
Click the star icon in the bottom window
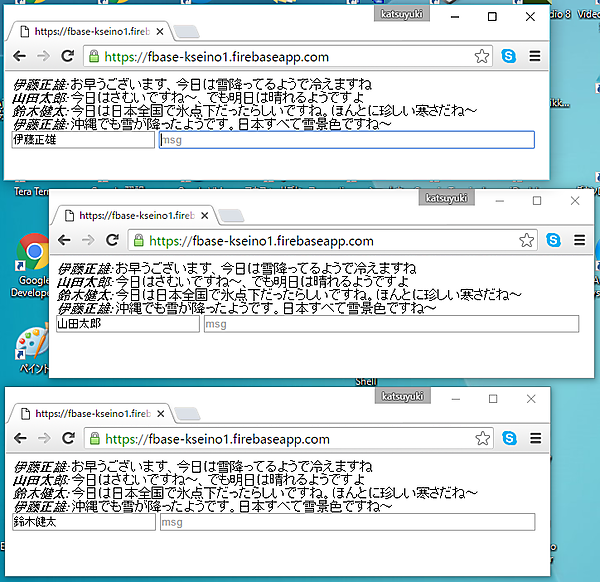482,438
